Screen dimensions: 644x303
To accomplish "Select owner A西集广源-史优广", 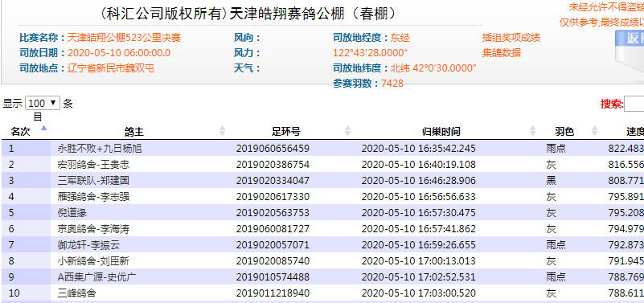I will tap(96, 277).
